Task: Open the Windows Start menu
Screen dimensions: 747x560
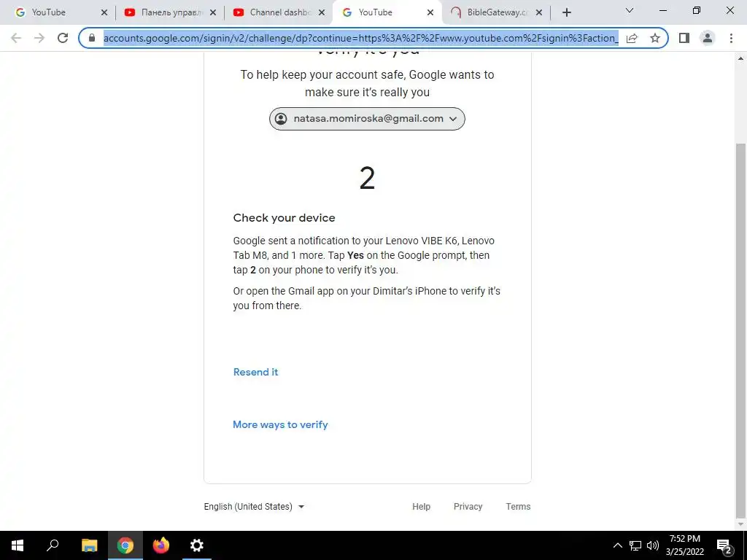Action: (x=18, y=545)
